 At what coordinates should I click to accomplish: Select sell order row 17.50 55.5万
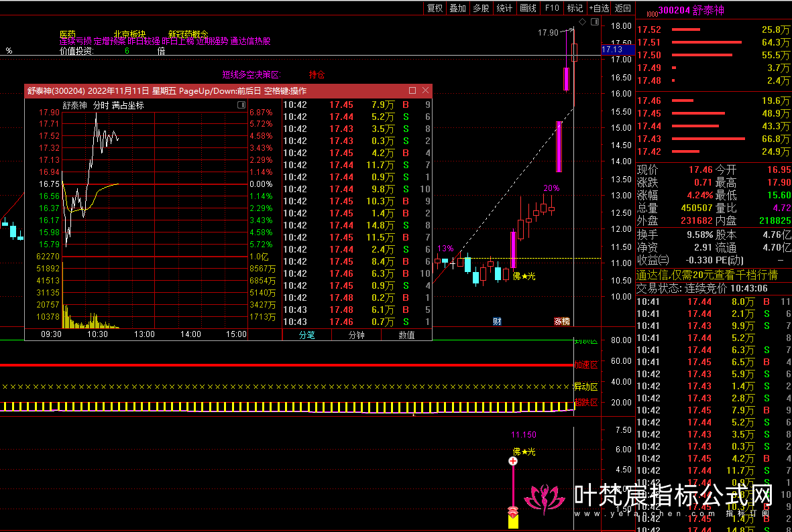click(x=714, y=55)
